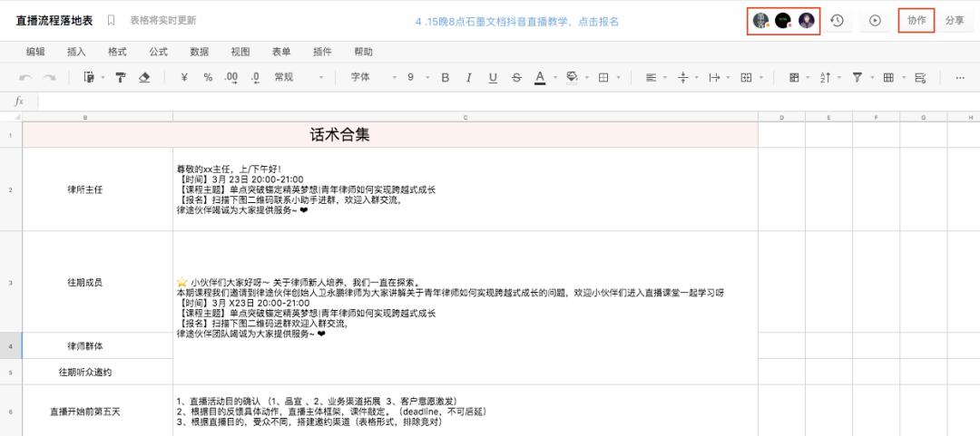Screen dimensions: 980x436
Task: Open the paste options dropdown arrow
Action: tap(103, 77)
